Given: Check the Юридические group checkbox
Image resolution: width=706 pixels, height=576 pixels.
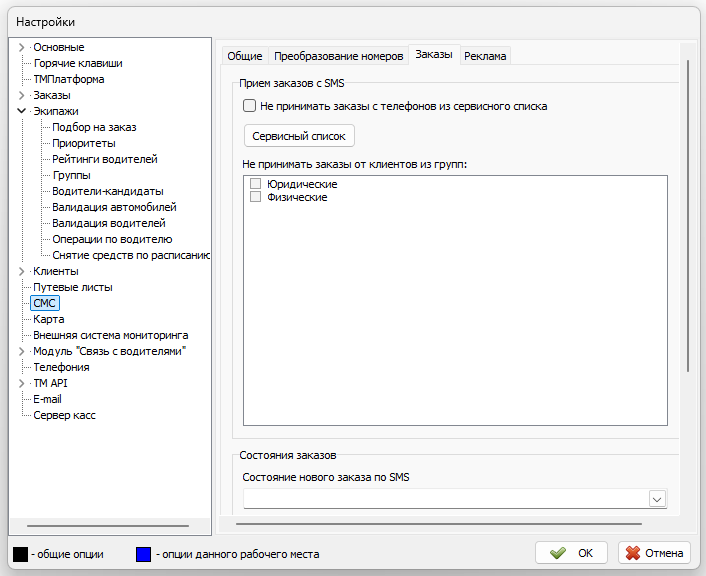Looking at the screenshot, I should coord(255,183).
